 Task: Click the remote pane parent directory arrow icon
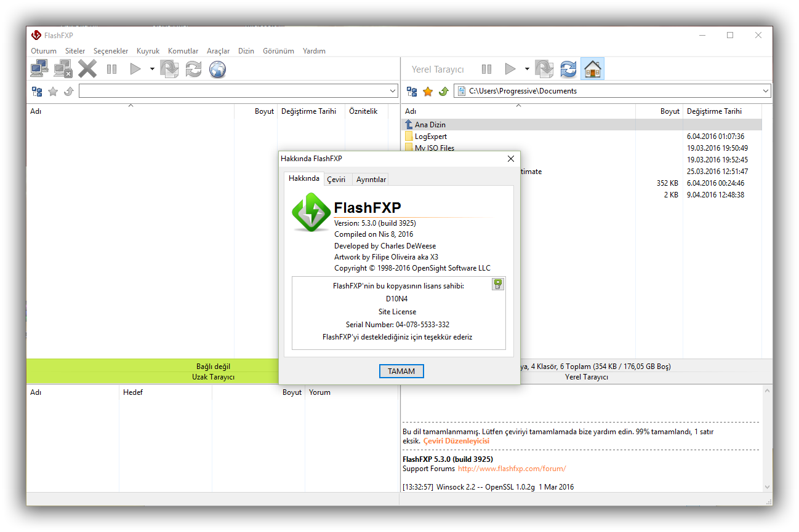(x=68, y=92)
